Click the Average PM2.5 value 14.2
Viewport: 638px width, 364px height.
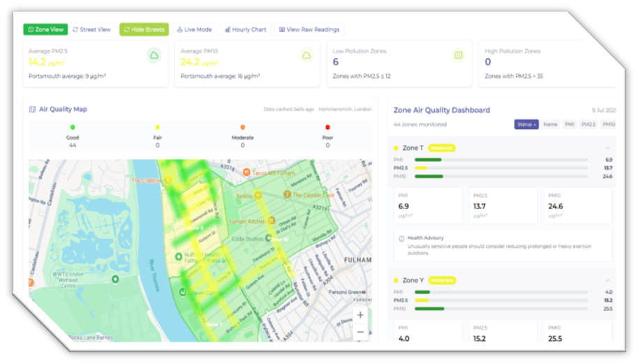click(x=36, y=62)
